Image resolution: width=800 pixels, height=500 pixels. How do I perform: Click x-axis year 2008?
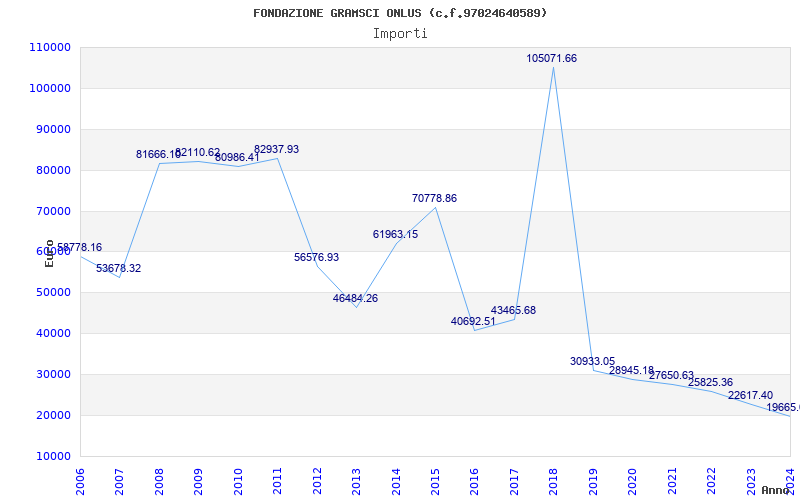tap(159, 481)
